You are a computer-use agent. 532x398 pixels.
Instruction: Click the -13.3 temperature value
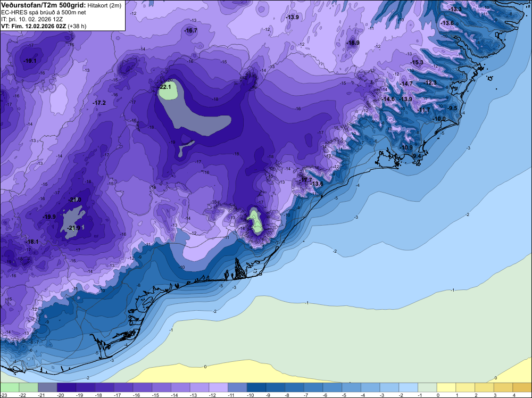(x=455, y=9)
